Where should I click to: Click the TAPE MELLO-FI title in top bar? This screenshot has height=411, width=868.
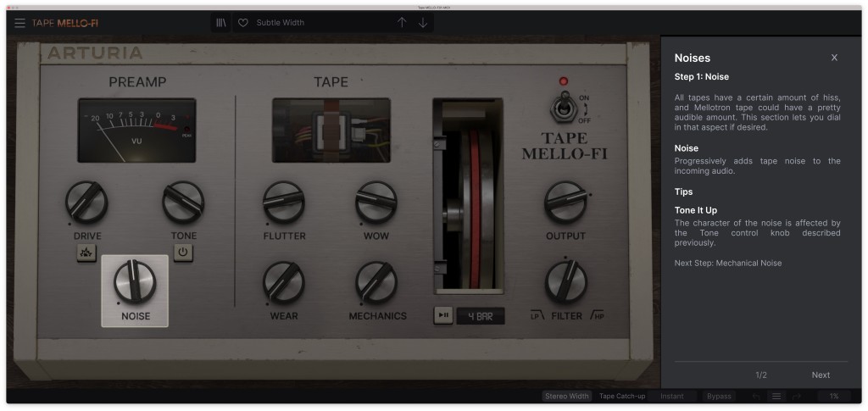point(65,23)
